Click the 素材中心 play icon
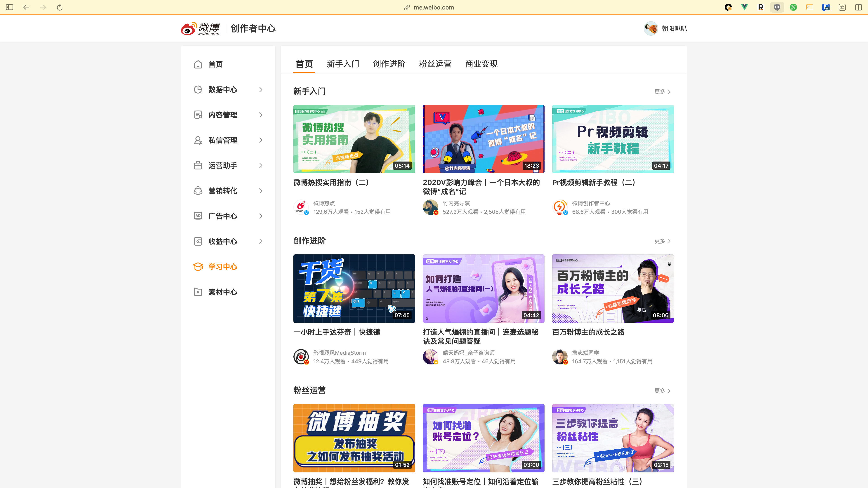 [198, 292]
